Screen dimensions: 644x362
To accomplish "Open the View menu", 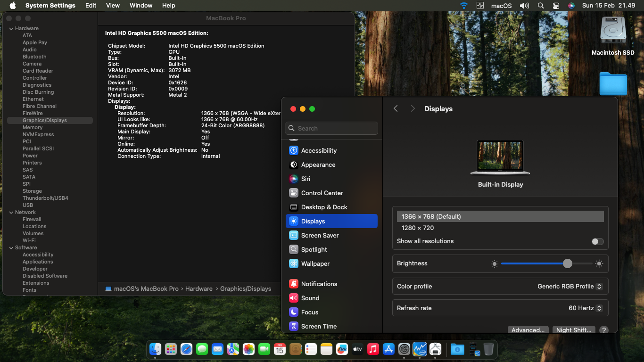I will tap(113, 6).
